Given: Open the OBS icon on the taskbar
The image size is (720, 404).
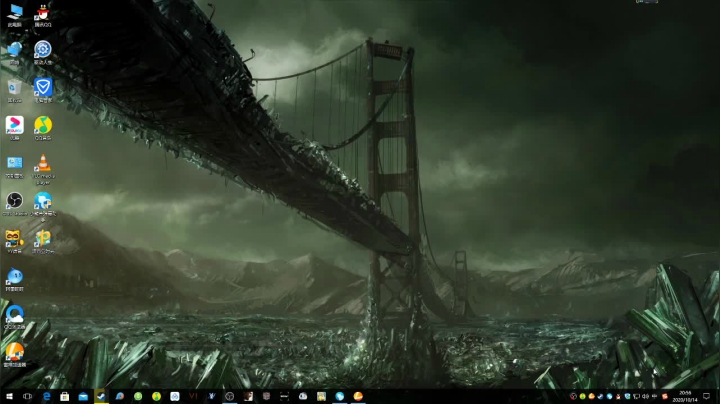Looking at the screenshot, I should (x=230, y=396).
